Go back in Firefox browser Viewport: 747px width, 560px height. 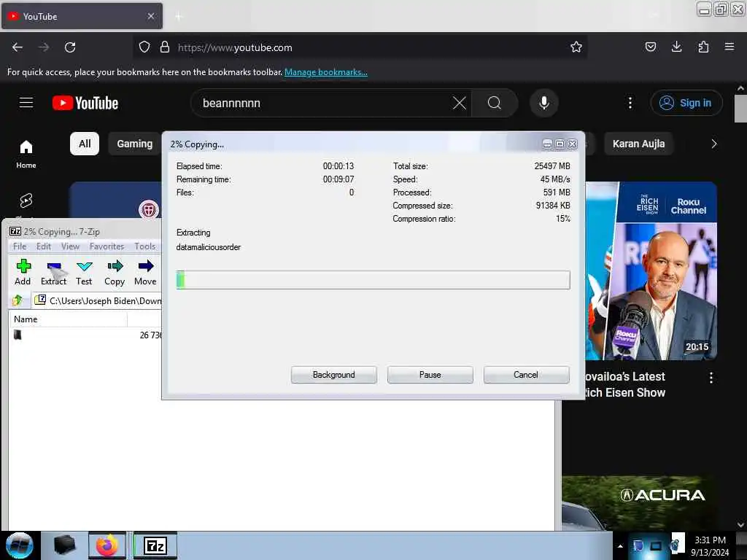[18, 47]
